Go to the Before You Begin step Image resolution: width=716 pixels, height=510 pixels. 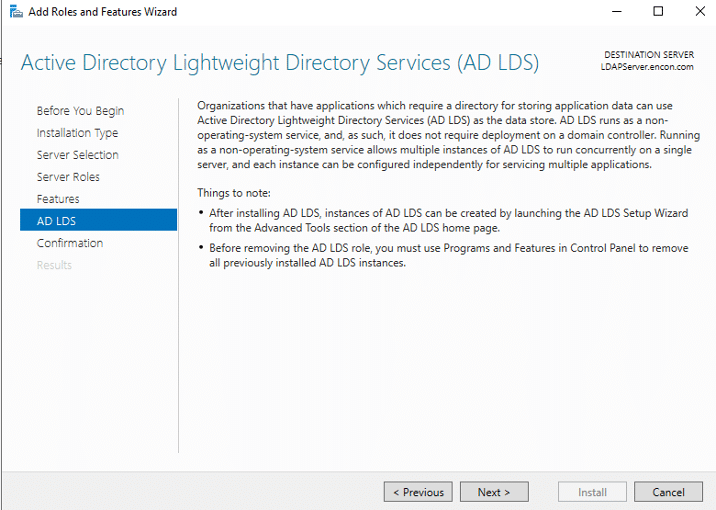click(x=80, y=111)
